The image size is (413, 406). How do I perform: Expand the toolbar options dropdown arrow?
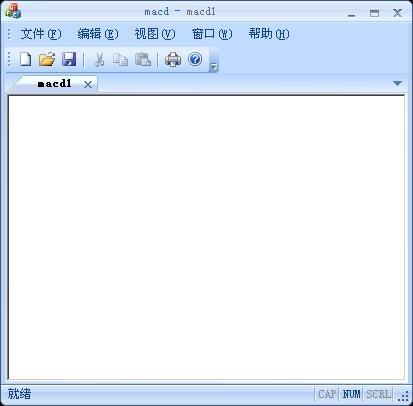click(x=213, y=67)
